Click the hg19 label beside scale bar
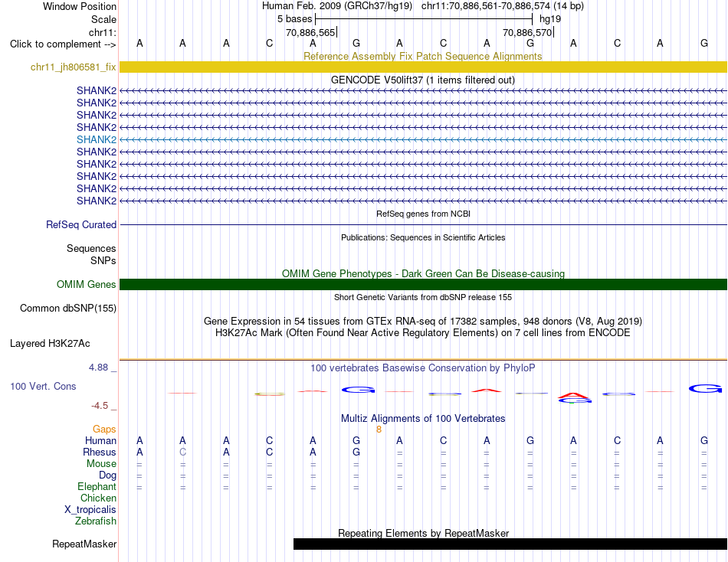 [x=550, y=19]
